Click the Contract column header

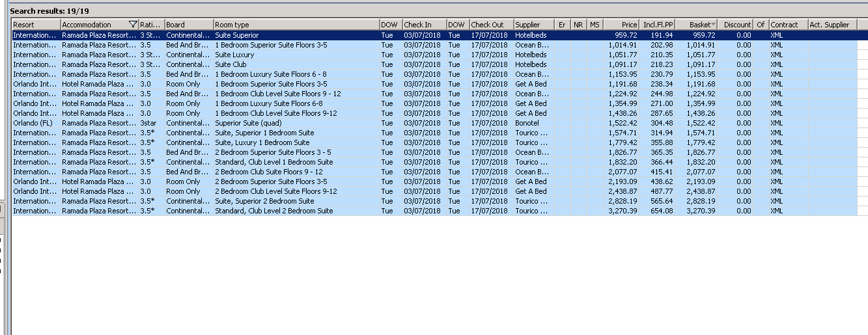point(788,25)
